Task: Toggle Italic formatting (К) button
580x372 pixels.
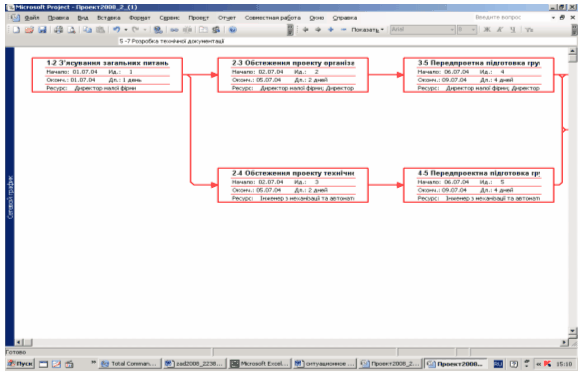Action: click(x=500, y=30)
